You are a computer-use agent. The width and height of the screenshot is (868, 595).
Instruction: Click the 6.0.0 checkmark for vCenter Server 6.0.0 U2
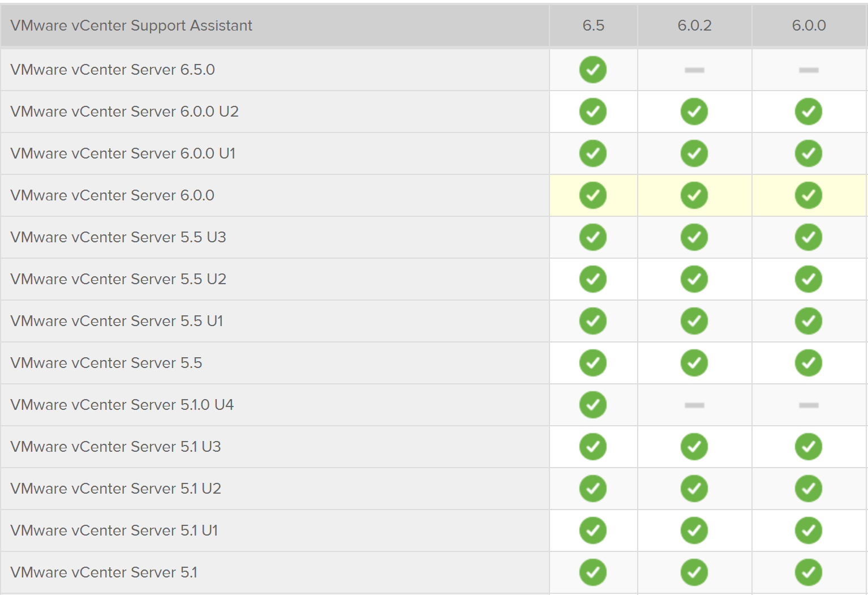pyautogui.click(x=809, y=112)
